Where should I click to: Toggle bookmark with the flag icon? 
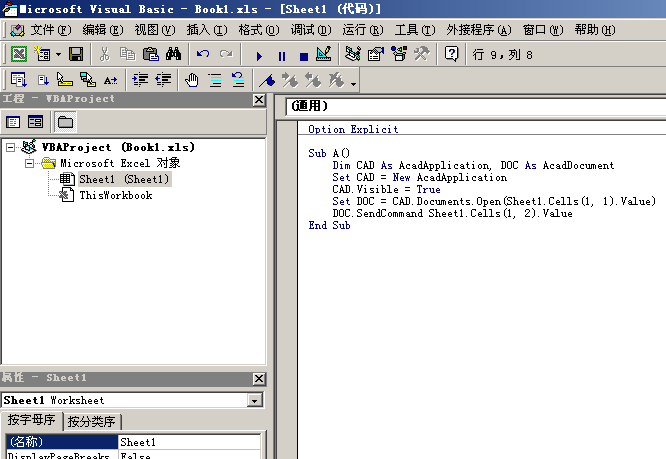268,79
